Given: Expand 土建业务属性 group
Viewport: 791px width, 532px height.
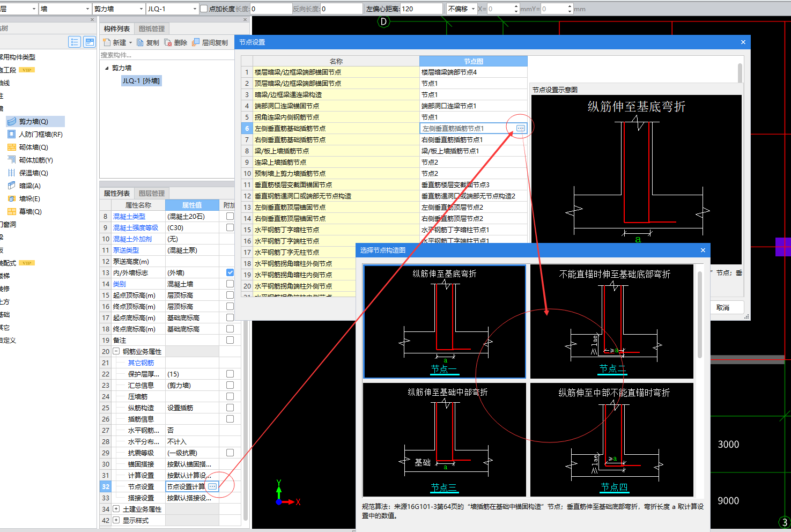Looking at the screenshot, I should click(116, 509).
